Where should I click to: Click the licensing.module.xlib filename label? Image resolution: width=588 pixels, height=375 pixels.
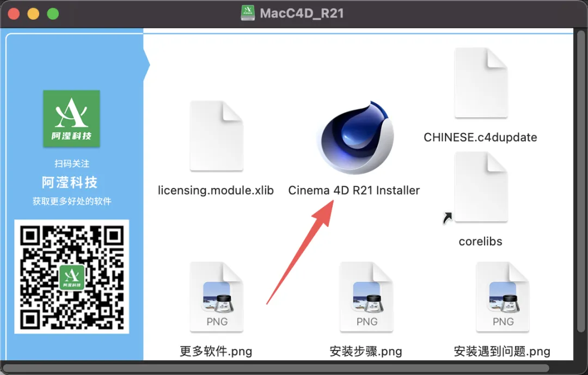pyautogui.click(x=216, y=190)
